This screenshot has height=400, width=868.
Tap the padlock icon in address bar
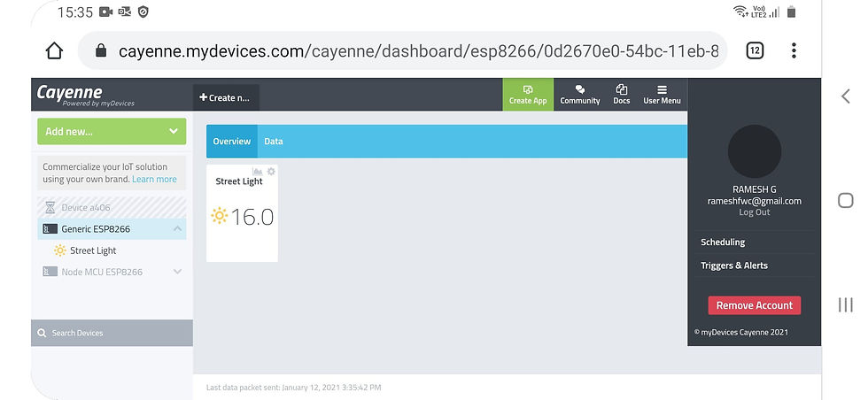pos(101,51)
